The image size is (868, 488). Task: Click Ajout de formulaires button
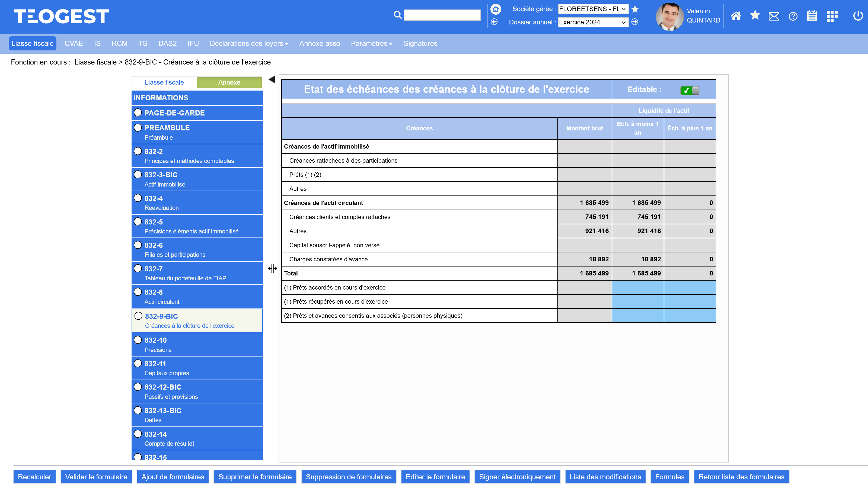tap(173, 477)
